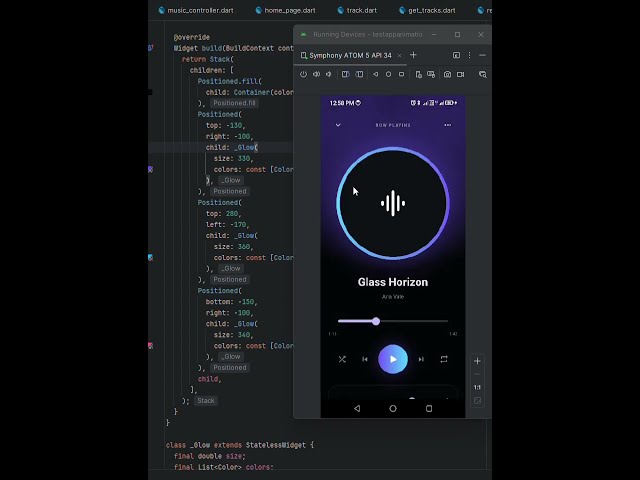The image size is (640, 480).
Task: Tap the waveform icon in the album circle
Action: click(x=393, y=203)
